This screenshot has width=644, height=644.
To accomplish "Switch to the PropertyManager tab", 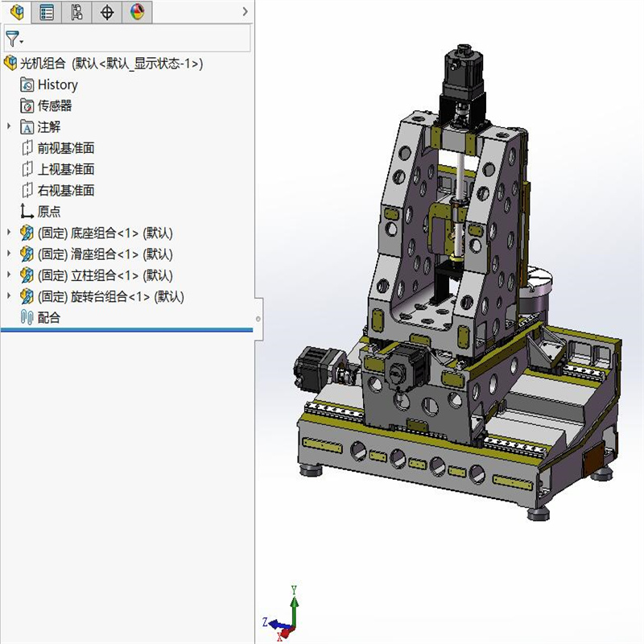I will pos(47,12).
